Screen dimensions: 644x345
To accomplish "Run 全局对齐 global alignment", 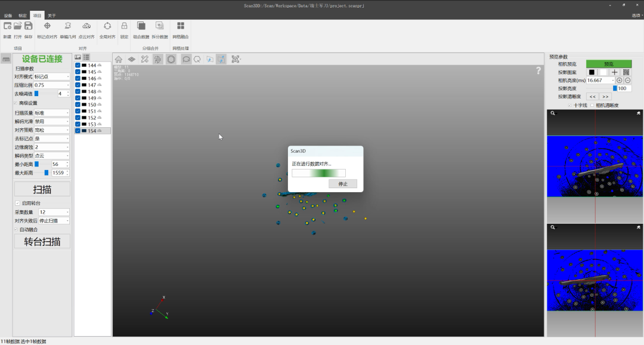I will 107,26.
